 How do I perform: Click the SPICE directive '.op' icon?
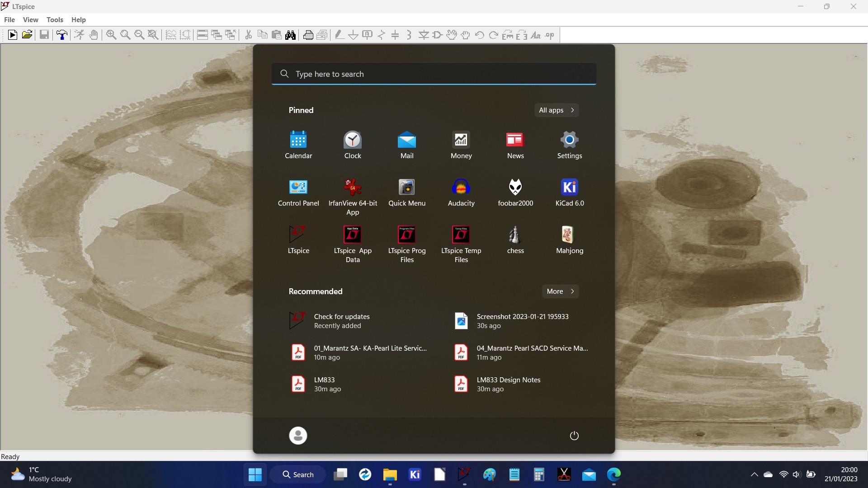point(550,35)
